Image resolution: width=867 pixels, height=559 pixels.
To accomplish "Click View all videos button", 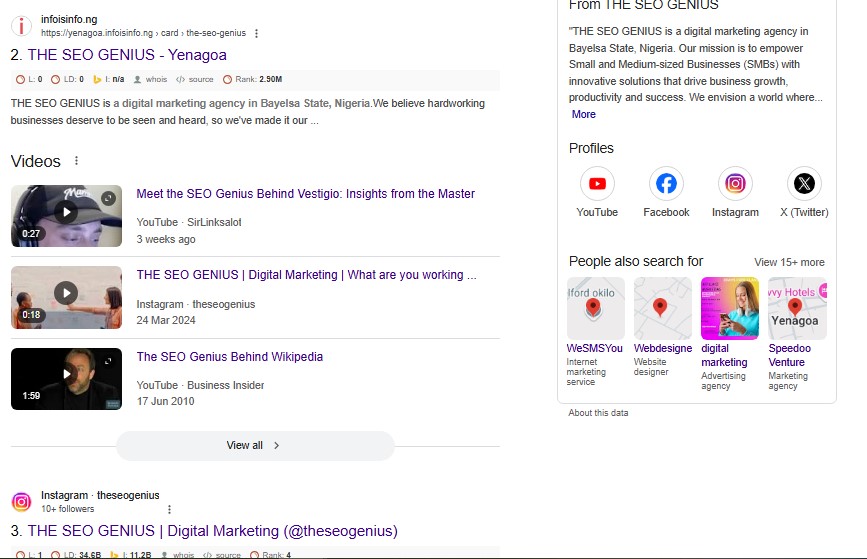I will point(255,446).
